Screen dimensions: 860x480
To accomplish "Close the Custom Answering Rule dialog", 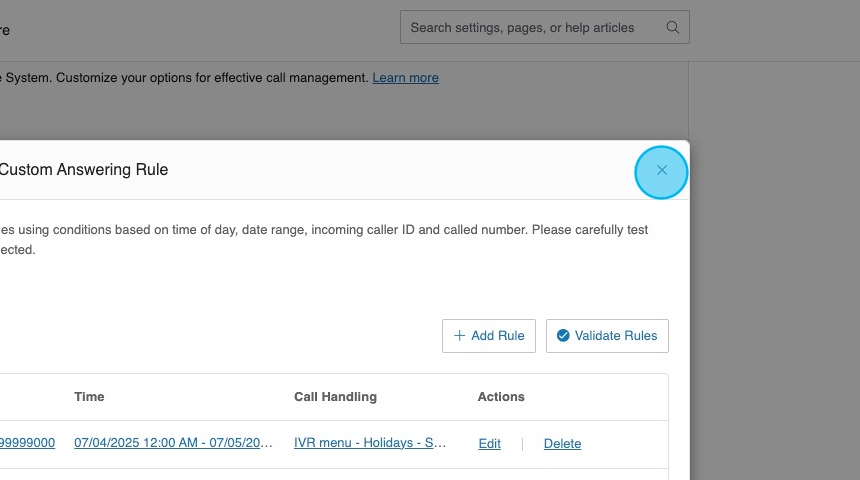I will 661,171.
